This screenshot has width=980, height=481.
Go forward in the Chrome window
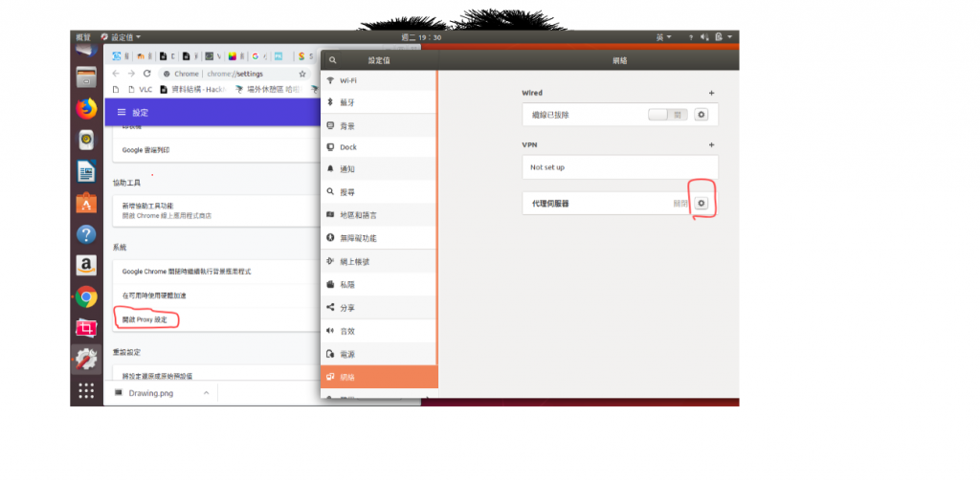(131, 73)
